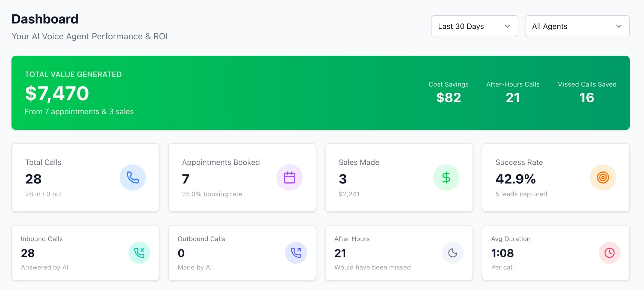
Task: Select the teal inbound call icon
Action: click(x=139, y=253)
